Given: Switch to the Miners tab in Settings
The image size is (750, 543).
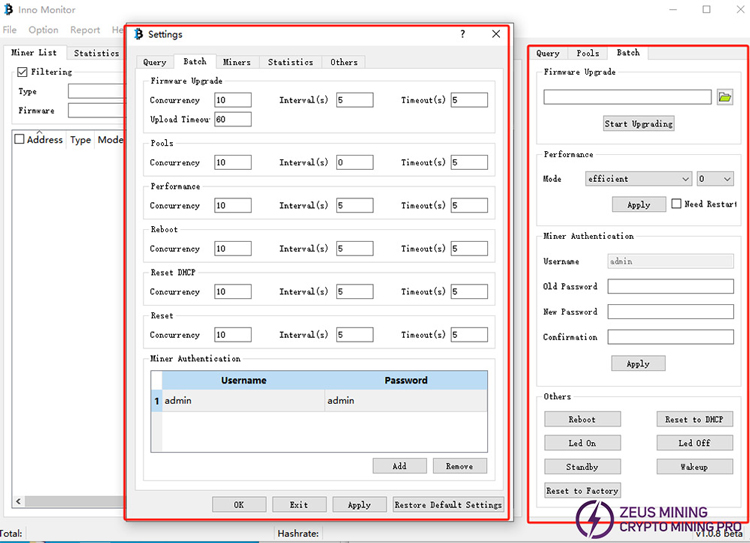Looking at the screenshot, I should pos(236,62).
